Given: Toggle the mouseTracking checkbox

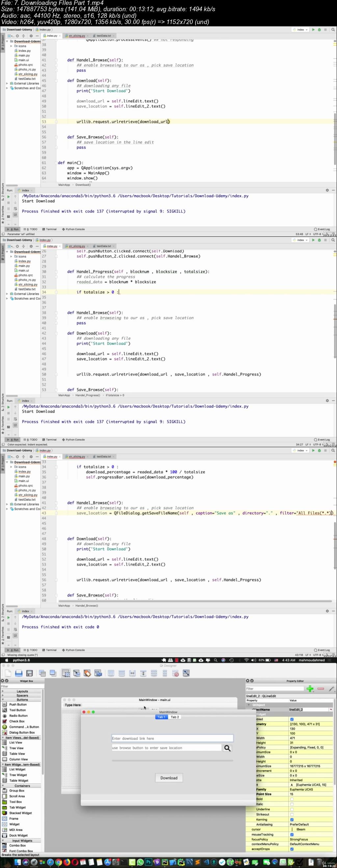Looking at the screenshot, I should (x=292, y=834).
